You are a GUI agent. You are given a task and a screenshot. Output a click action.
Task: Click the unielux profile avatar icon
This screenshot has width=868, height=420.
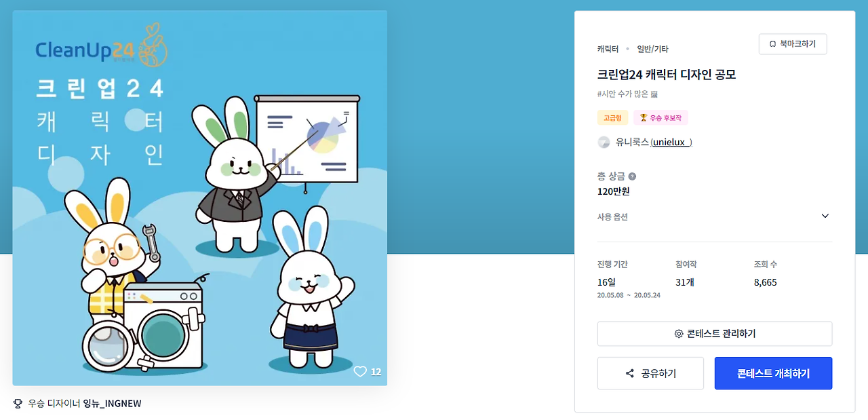coord(604,142)
